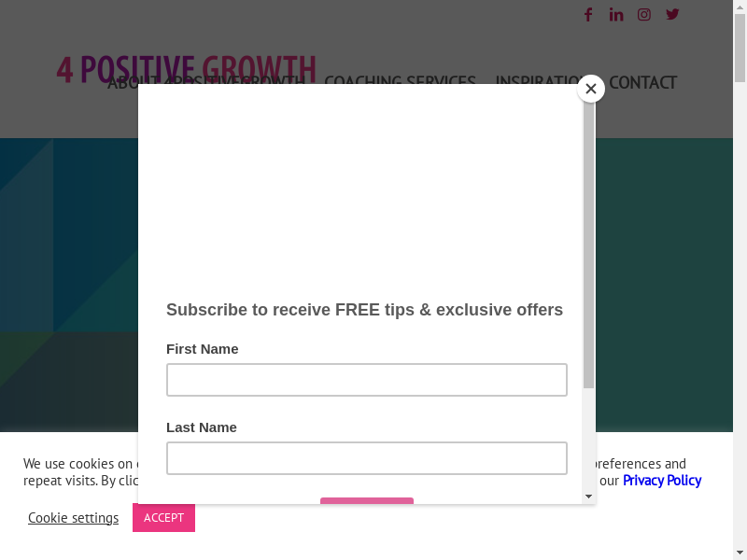Focus the Last Name input field

pos(366,458)
